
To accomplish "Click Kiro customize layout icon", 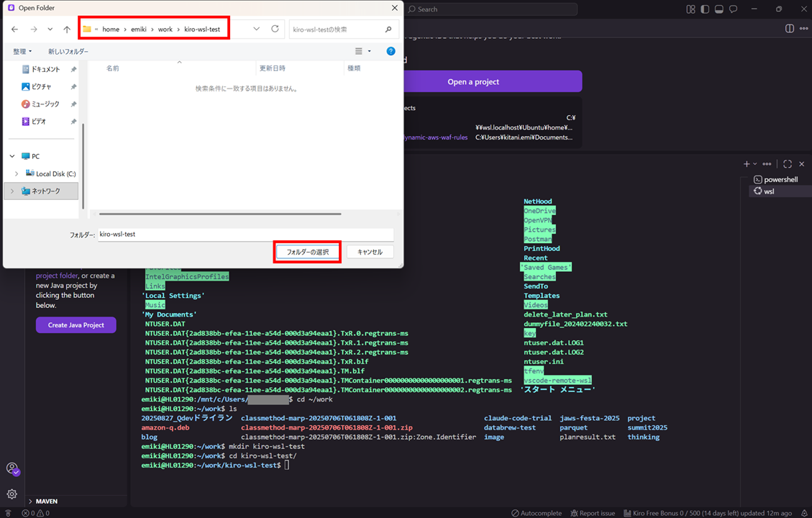I will 690,9.
